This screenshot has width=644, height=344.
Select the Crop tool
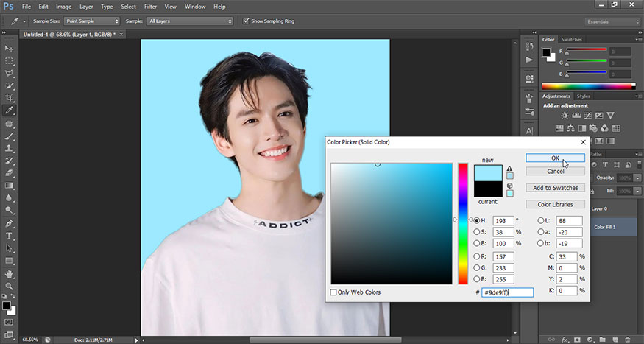(x=9, y=97)
